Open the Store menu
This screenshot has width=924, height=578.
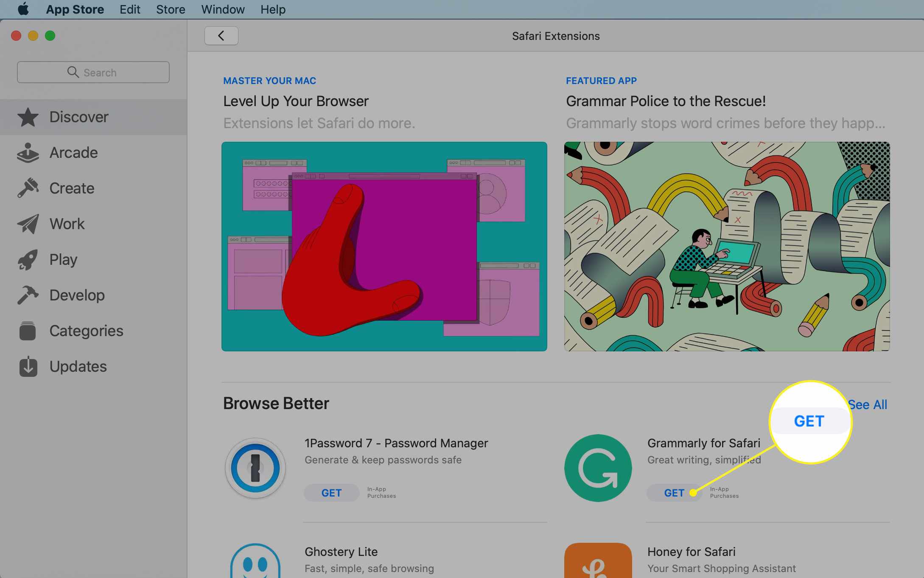[x=171, y=9]
